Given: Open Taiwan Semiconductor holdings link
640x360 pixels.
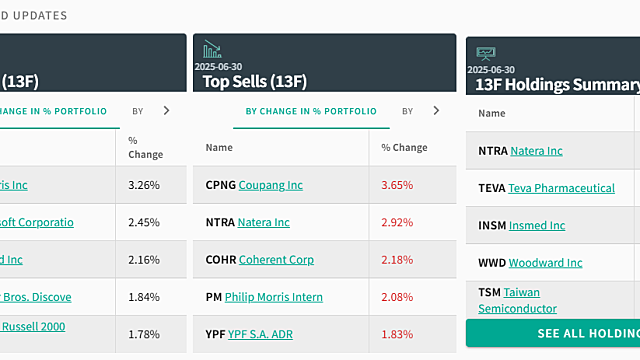Looking at the screenshot, I should 518,300.
